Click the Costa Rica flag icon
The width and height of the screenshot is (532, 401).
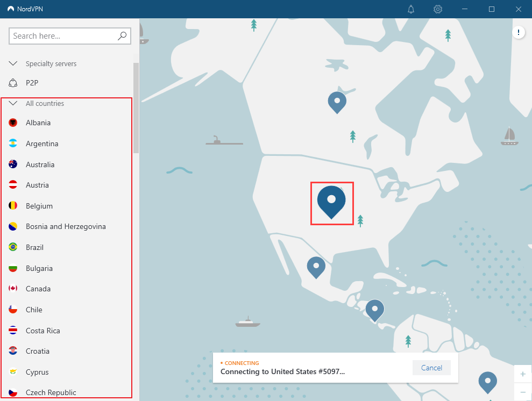(13, 331)
